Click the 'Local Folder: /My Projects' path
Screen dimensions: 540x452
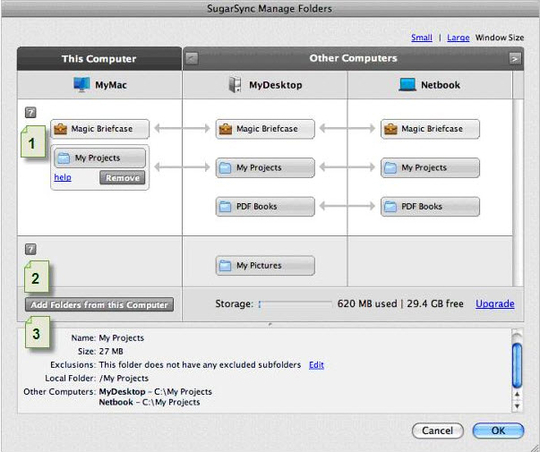124,378
